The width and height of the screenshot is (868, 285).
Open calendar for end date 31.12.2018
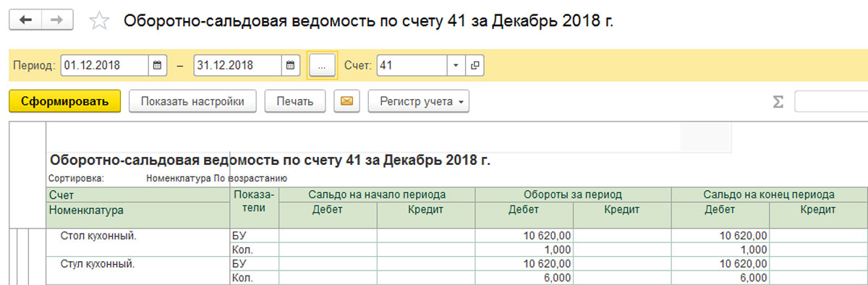290,65
